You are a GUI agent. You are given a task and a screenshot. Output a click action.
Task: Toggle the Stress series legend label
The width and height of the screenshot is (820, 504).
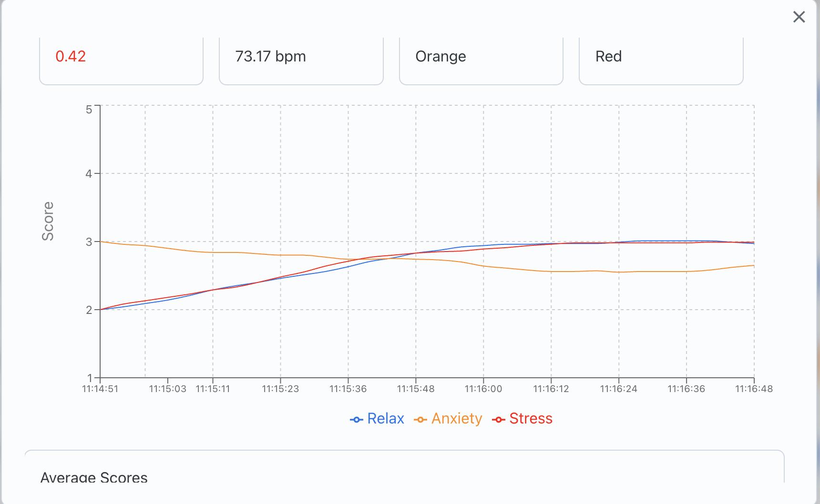(531, 419)
